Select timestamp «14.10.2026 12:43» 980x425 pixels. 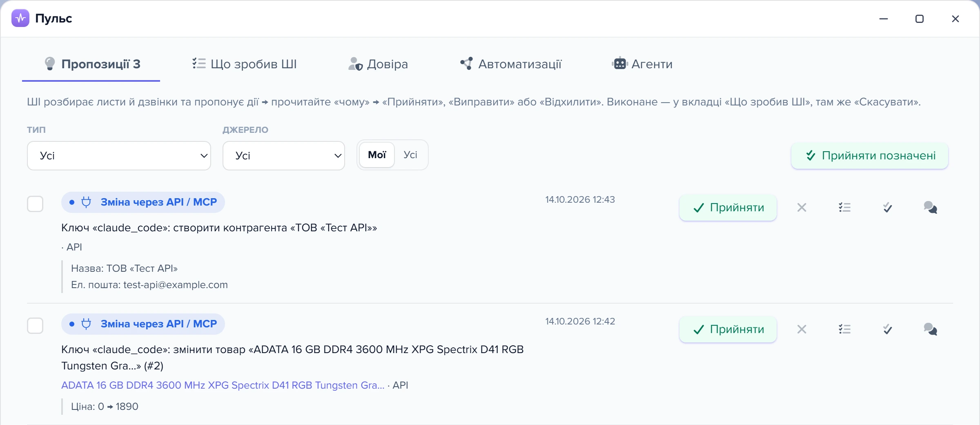pos(580,199)
